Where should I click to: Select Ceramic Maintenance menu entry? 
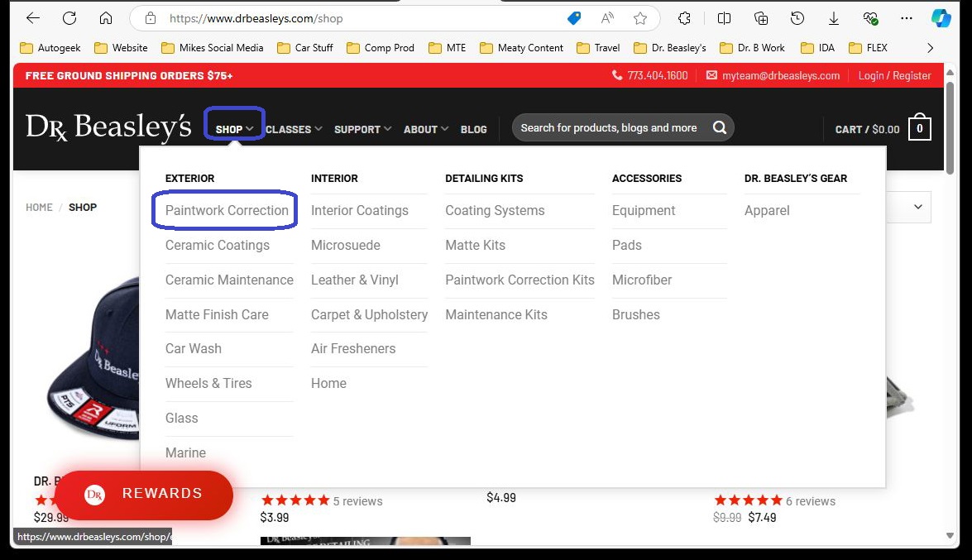tap(229, 280)
